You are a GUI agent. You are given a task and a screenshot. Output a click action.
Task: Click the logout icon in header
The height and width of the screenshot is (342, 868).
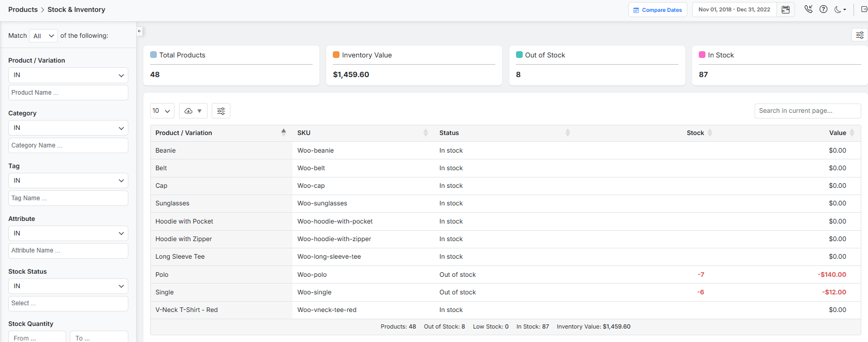click(x=863, y=9)
